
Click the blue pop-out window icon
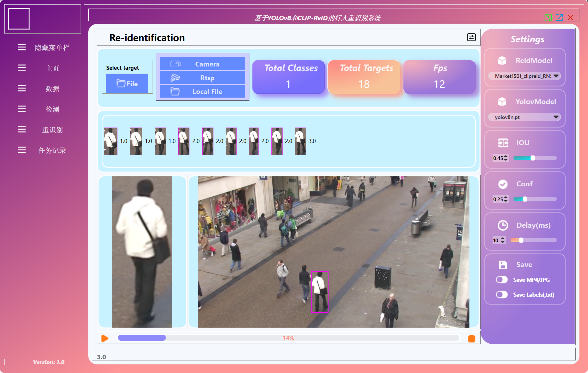[x=559, y=18]
